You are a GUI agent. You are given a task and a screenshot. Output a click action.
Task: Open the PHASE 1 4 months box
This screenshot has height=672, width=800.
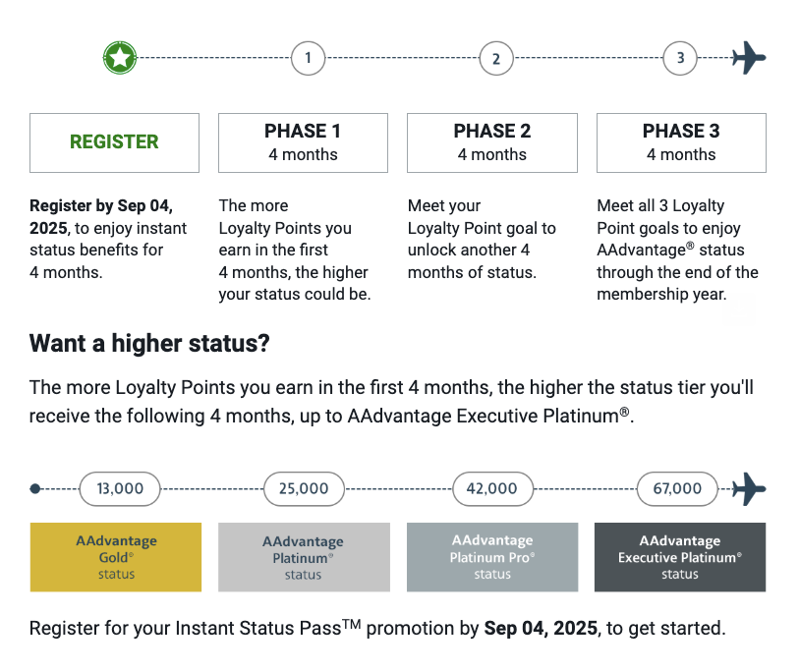pyautogui.click(x=303, y=142)
